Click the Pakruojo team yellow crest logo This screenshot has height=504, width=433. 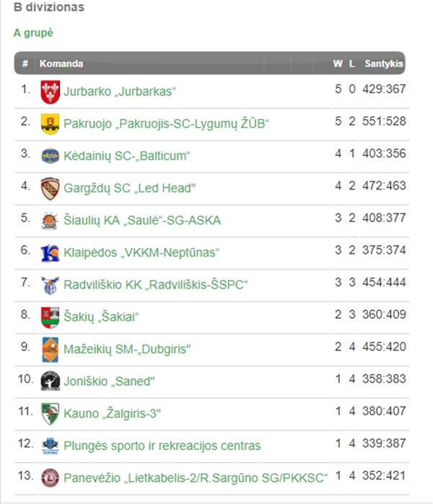pos(50,123)
